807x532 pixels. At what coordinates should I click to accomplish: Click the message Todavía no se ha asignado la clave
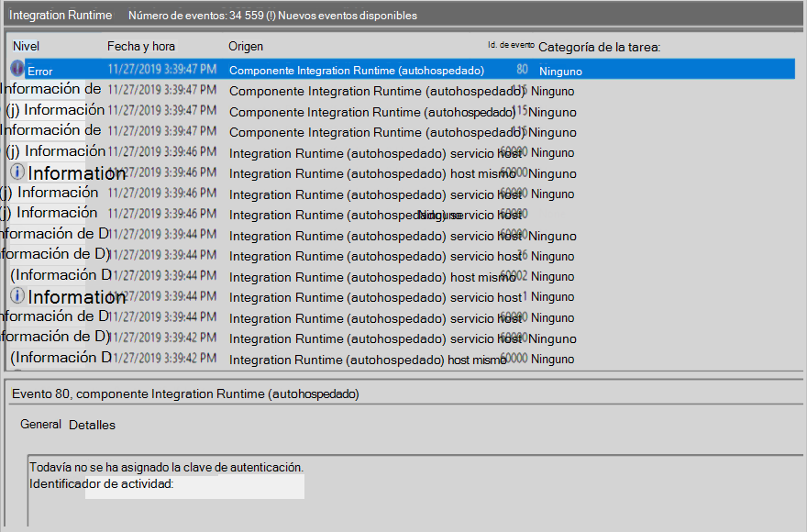[166, 467]
